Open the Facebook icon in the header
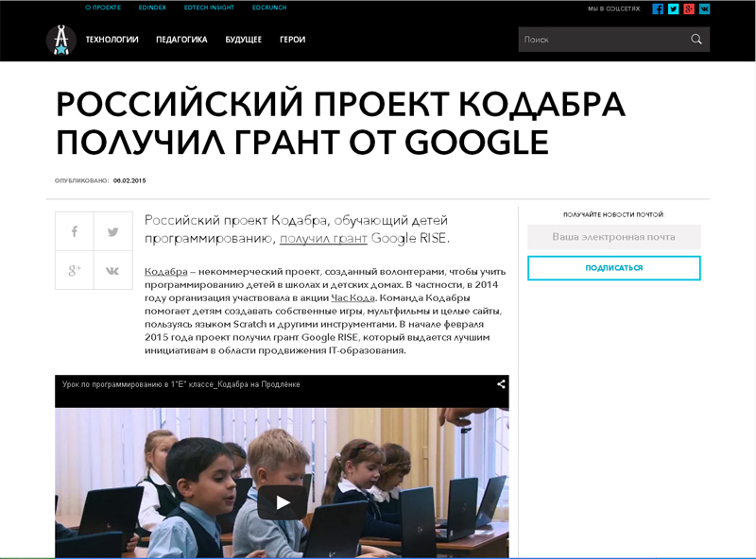This screenshot has width=756, height=559. [x=658, y=8]
